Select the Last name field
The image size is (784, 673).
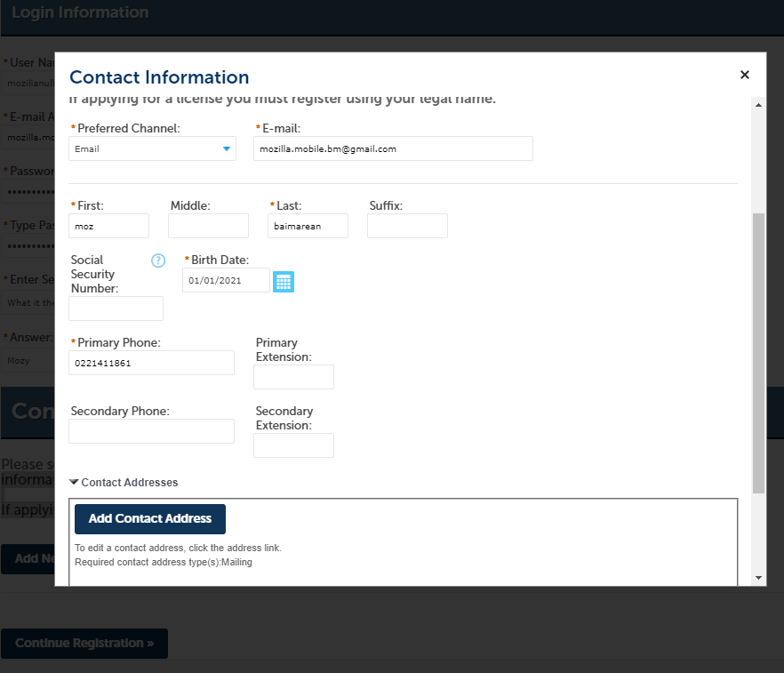(308, 226)
